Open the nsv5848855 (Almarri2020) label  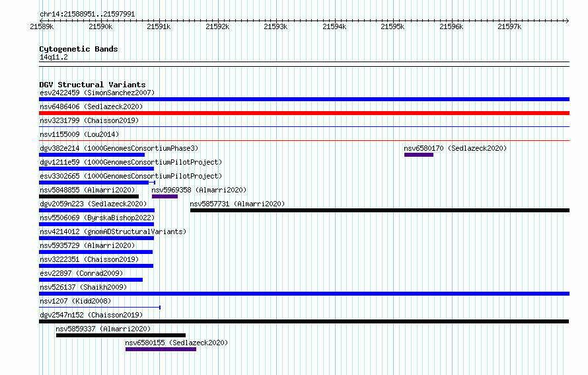(x=87, y=190)
